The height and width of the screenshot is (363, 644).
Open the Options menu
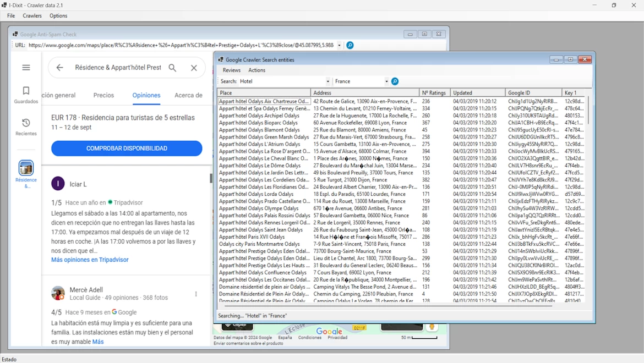pyautogui.click(x=58, y=15)
